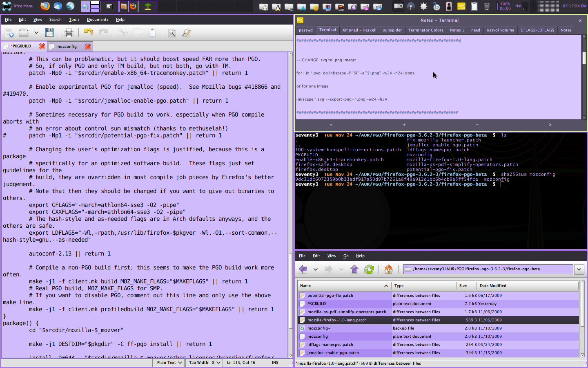Open the file manager Go menu
This screenshot has width=588, height=368.
pyautogui.click(x=346, y=256)
